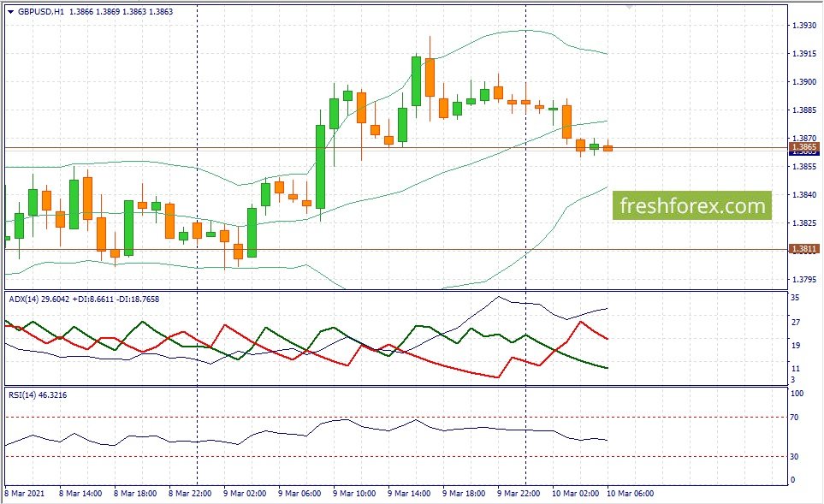Select the 1.3900 price axis label
Viewport: 824px width, 504px height.
click(804, 82)
